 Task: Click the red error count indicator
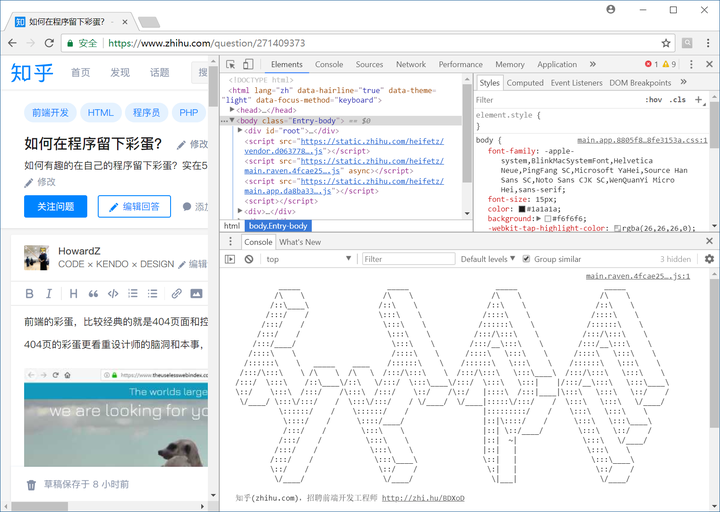[x=651, y=64]
